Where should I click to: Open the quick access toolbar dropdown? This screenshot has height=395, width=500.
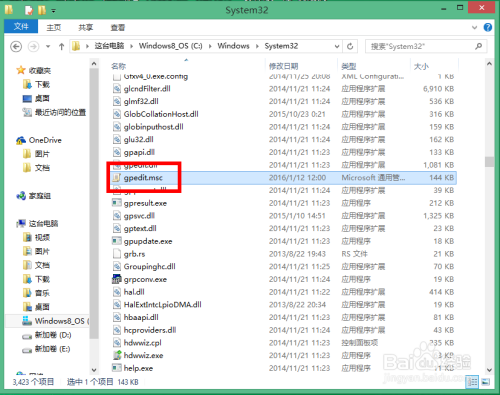pyautogui.click(x=53, y=11)
